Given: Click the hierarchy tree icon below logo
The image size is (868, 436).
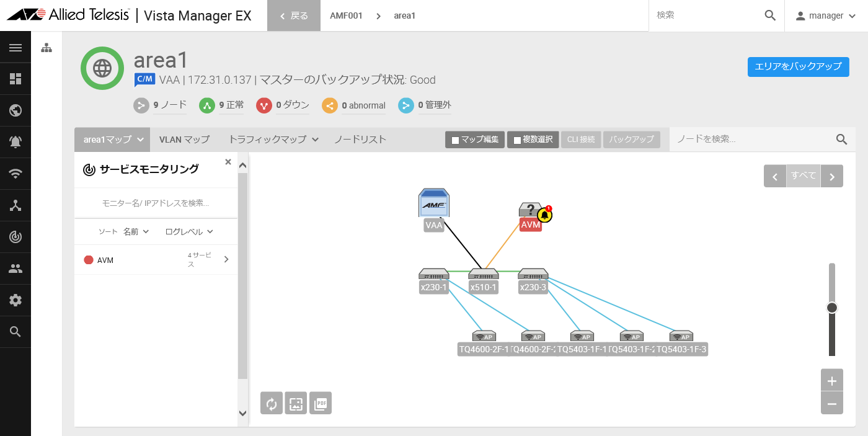Looking at the screenshot, I should click(46, 48).
